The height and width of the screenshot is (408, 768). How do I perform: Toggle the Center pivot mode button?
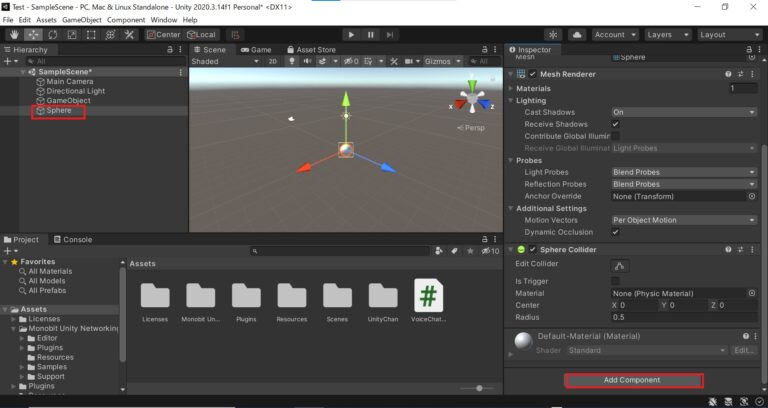(164, 35)
